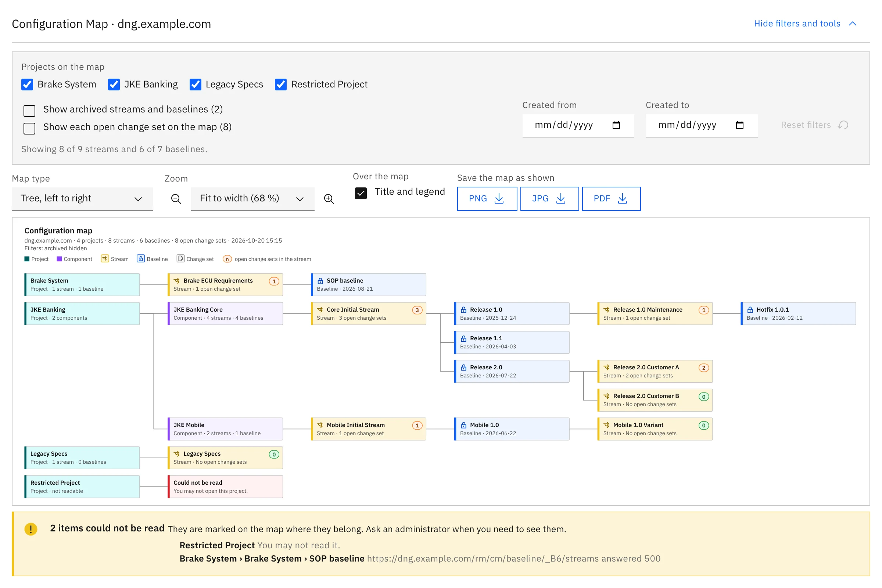Click the badge showing 2 on Release 2.0 Customer A
Image resolution: width=882 pixels, height=588 pixels.
(x=703, y=368)
